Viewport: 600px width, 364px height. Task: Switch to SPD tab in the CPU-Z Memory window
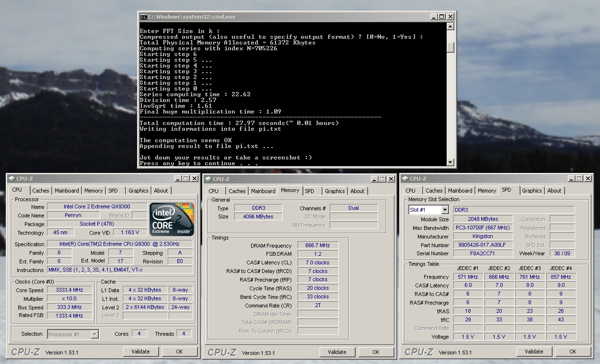[x=310, y=191]
